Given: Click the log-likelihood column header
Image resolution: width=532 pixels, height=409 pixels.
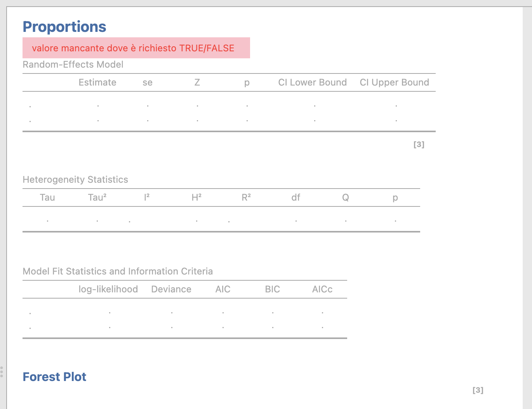Looking at the screenshot, I should pyautogui.click(x=108, y=289).
